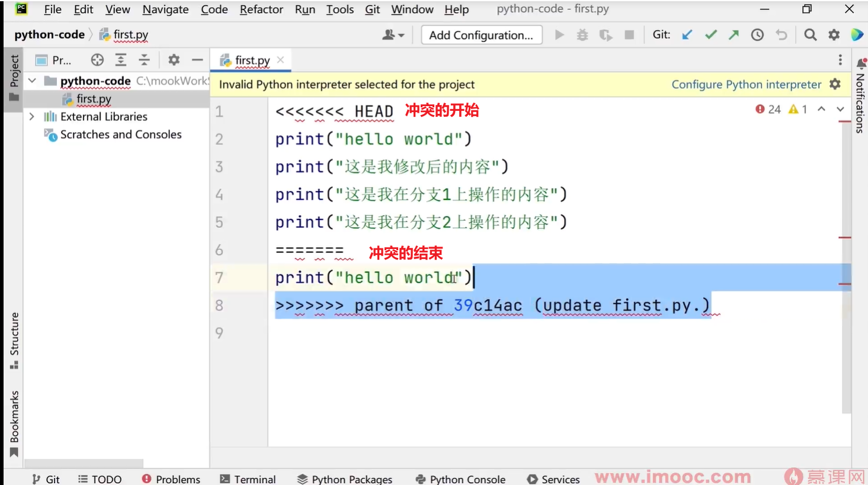Click line 1 with <<<<<<< HEAD marker

point(334,111)
